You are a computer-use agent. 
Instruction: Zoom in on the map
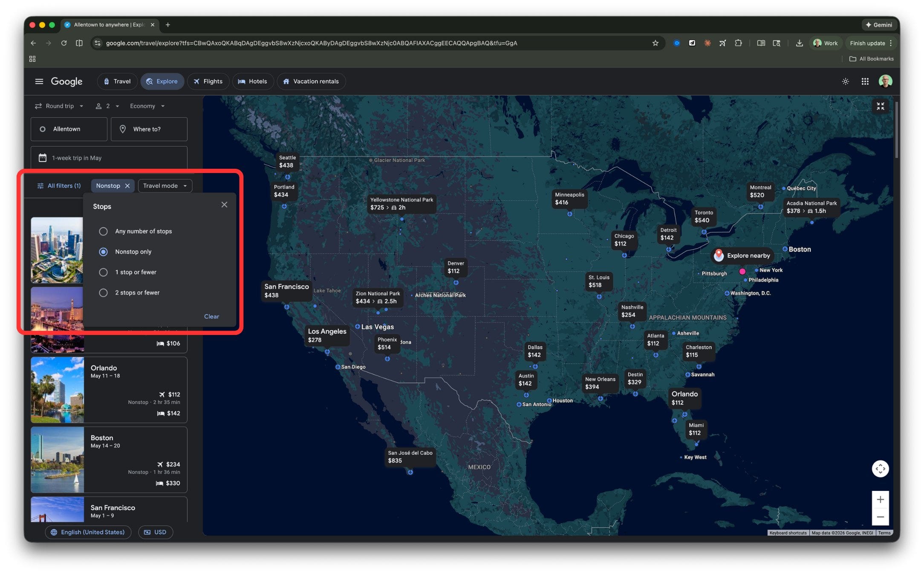point(880,499)
